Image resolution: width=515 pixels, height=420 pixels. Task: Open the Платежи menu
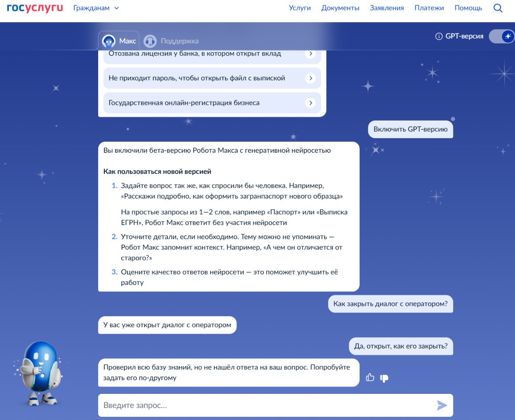[x=429, y=8]
